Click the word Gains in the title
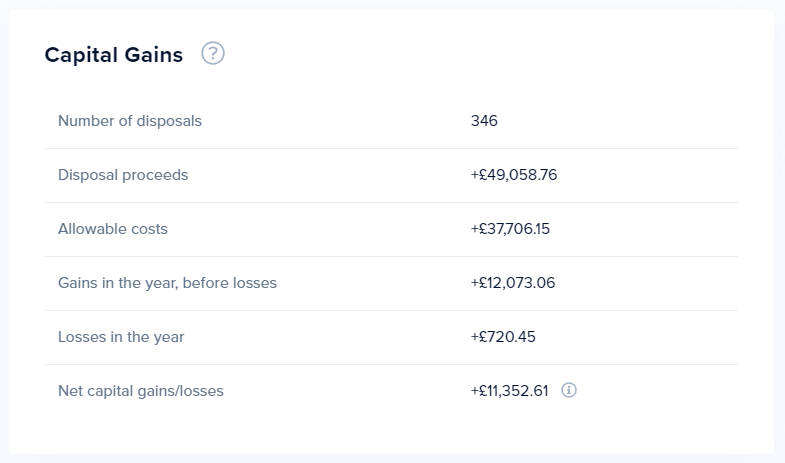The width and height of the screenshot is (785, 463). click(x=154, y=54)
